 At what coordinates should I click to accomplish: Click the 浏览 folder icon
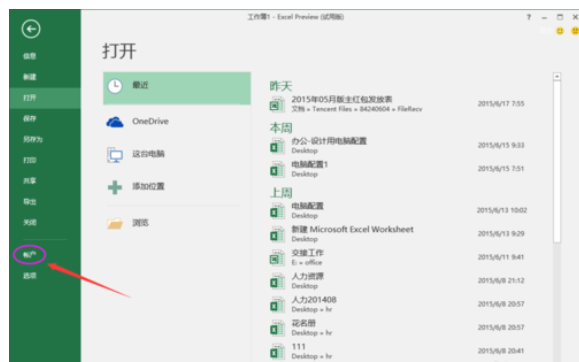click(x=115, y=223)
